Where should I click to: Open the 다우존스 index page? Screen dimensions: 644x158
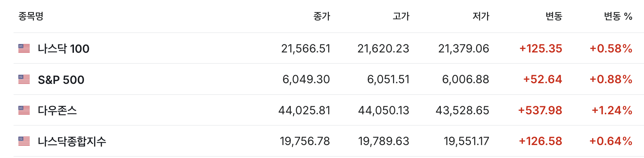[x=57, y=110]
